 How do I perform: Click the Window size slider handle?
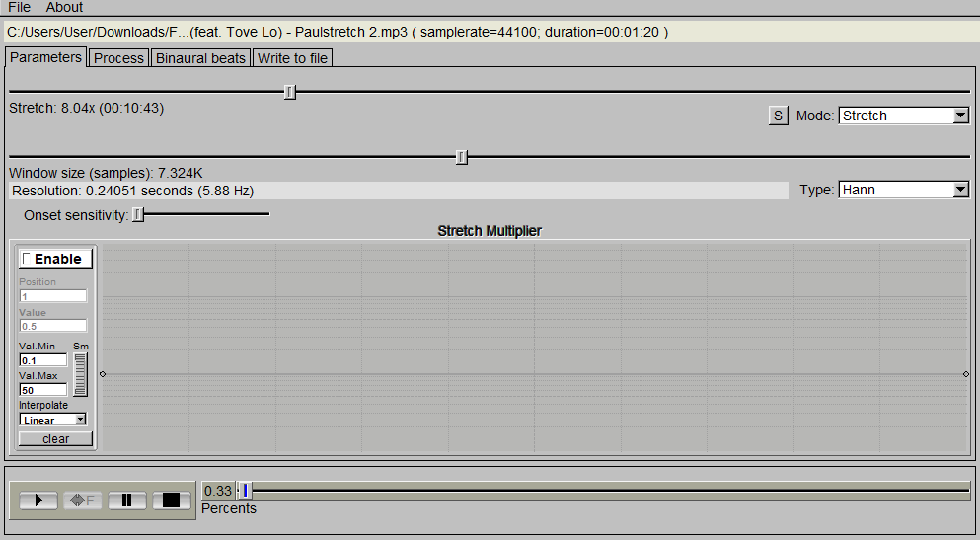(x=461, y=157)
